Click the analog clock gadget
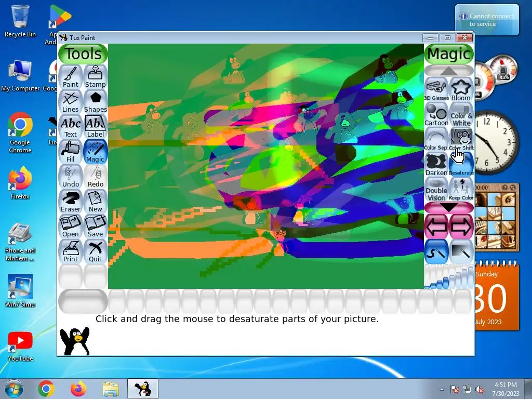 (496, 142)
